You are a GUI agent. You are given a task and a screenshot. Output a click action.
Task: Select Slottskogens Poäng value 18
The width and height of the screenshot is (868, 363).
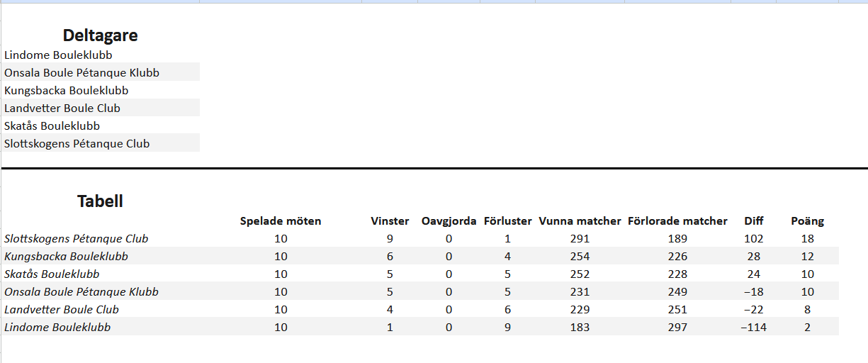click(807, 239)
